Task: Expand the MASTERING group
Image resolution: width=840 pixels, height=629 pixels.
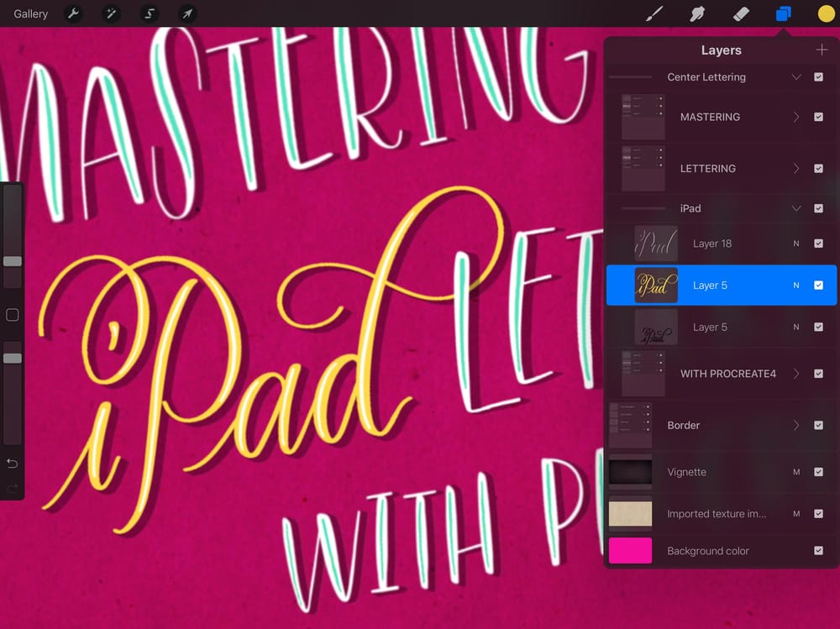Action: pyautogui.click(x=796, y=117)
